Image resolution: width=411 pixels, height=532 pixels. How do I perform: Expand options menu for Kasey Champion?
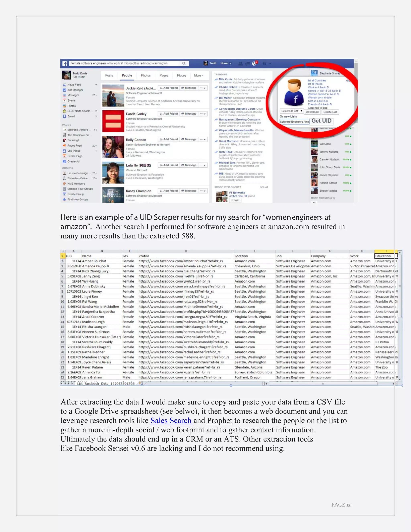tap(203, 191)
